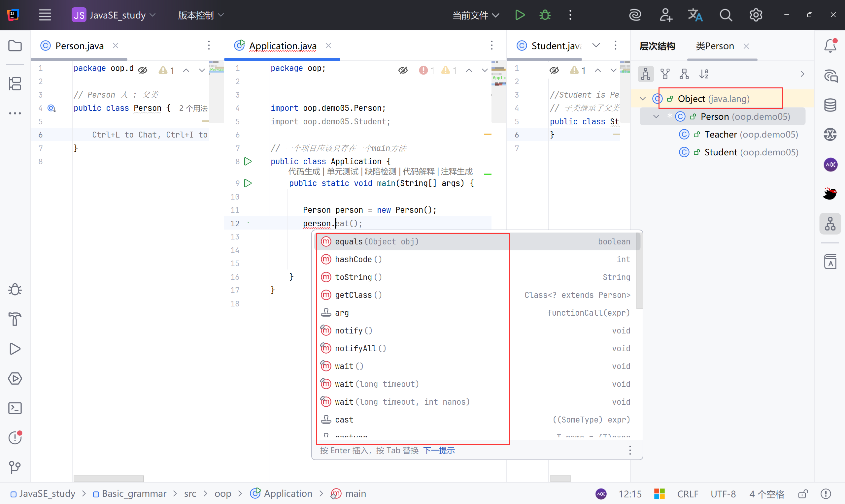Click the Debug bug icon in top toolbar
Screen dimensions: 845x504
545,15
